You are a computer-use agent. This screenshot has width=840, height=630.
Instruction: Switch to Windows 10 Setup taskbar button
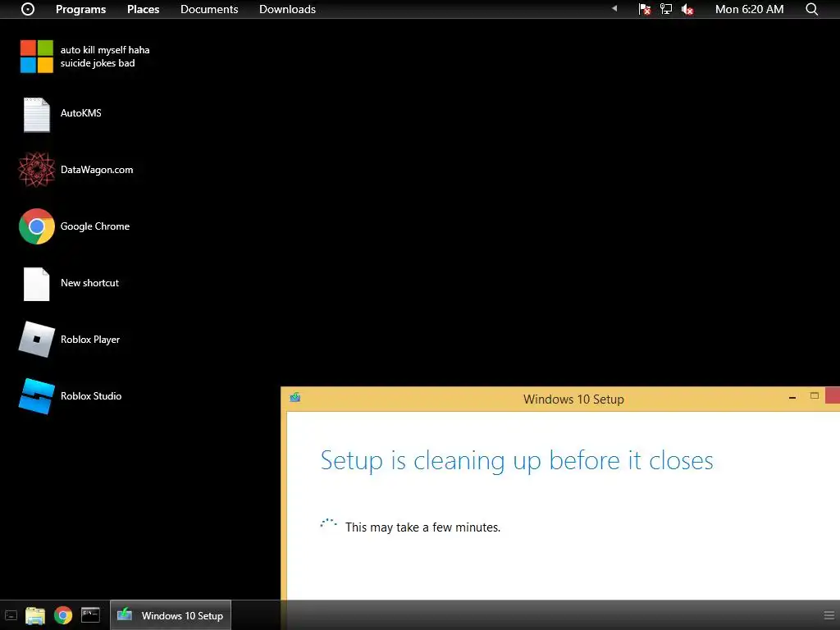[171, 615]
